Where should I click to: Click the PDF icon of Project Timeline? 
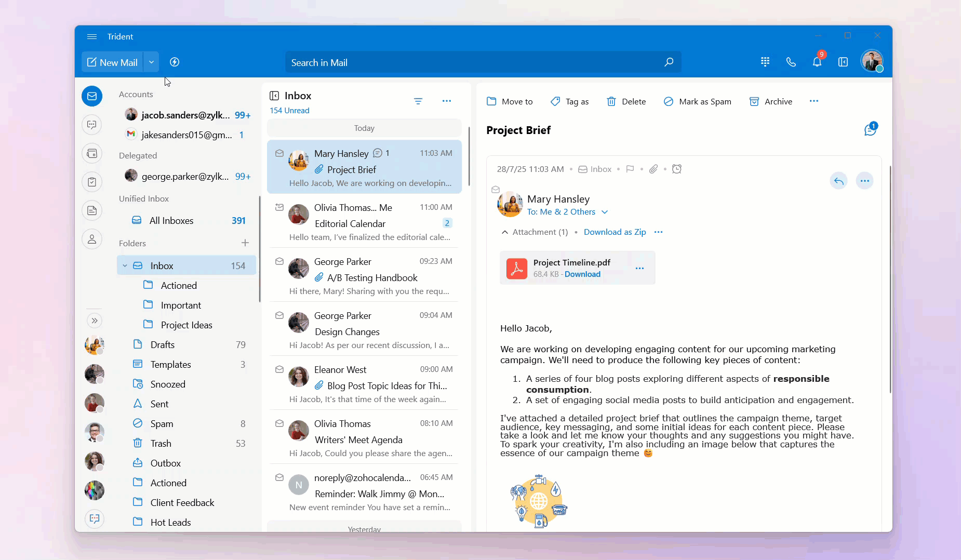click(x=517, y=269)
